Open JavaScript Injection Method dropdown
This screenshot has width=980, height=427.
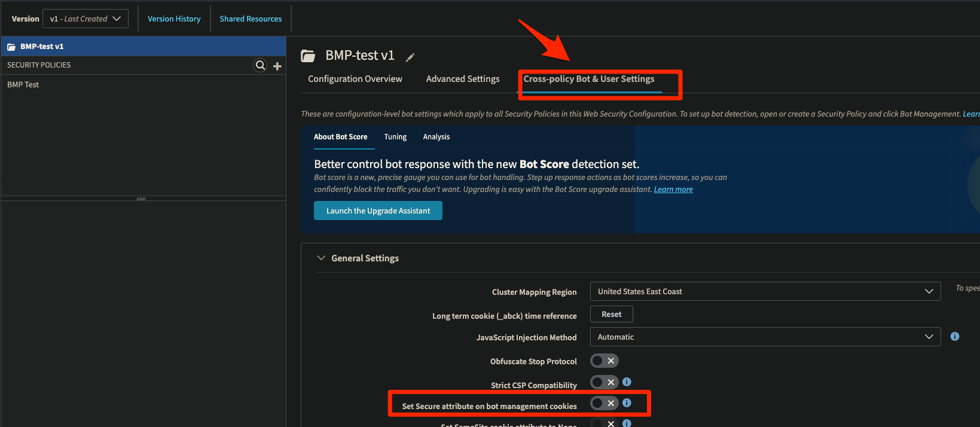[x=765, y=337]
